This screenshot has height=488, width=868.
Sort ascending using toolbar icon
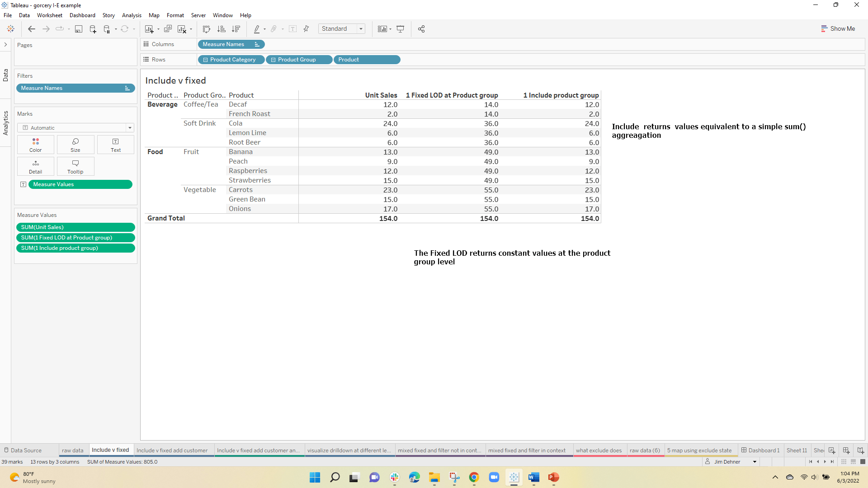221,29
